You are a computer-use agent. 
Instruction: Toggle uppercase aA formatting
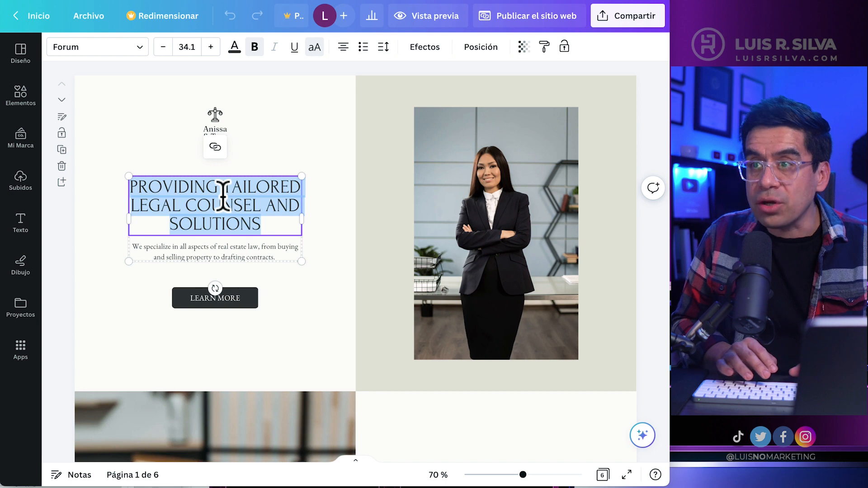pos(314,47)
